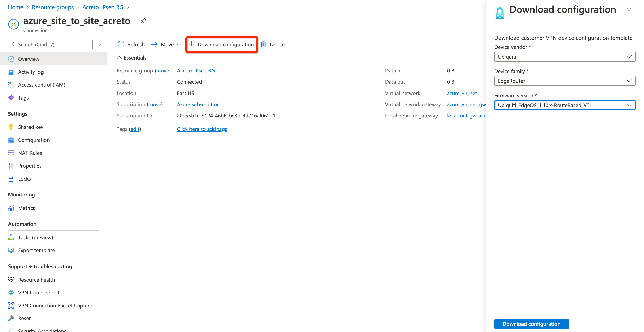Click the Metrics chart icon

(11, 208)
